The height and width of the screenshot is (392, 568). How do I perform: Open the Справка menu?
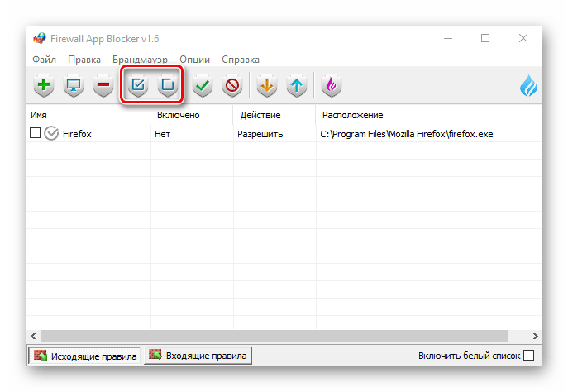241,60
